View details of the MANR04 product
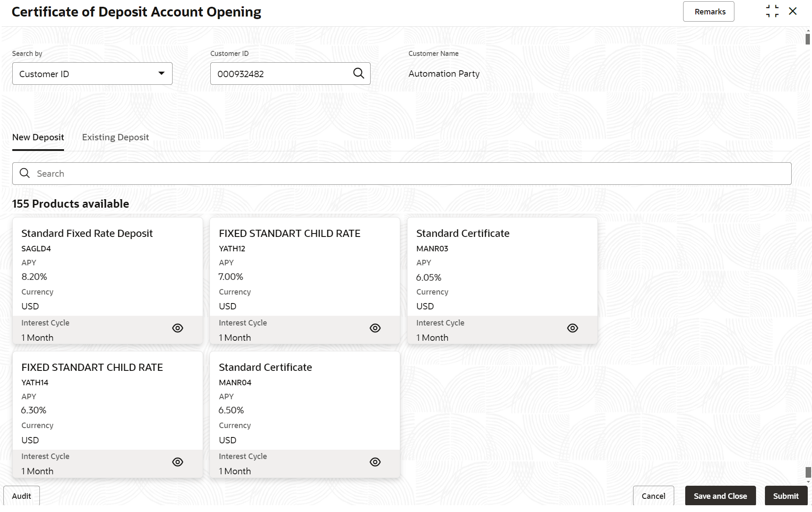The height and width of the screenshot is (512, 812). [x=375, y=462]
